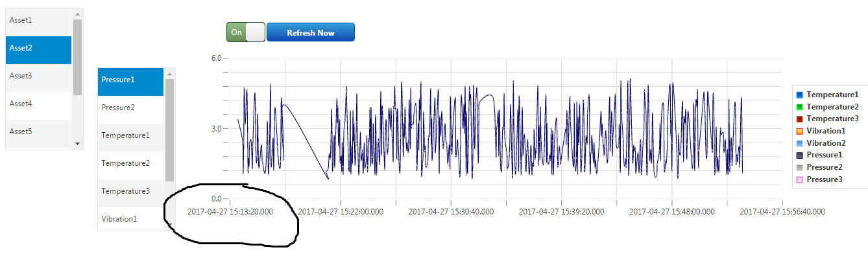Click the Temperature3 red legend swatch
Screen dimensions: 868x276
[x=800, y=119]
